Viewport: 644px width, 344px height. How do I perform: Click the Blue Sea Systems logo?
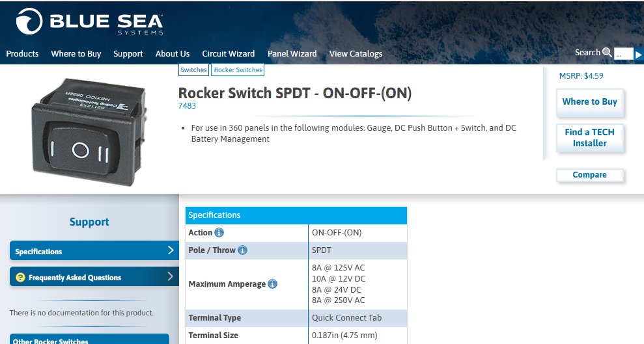(90, 21)
